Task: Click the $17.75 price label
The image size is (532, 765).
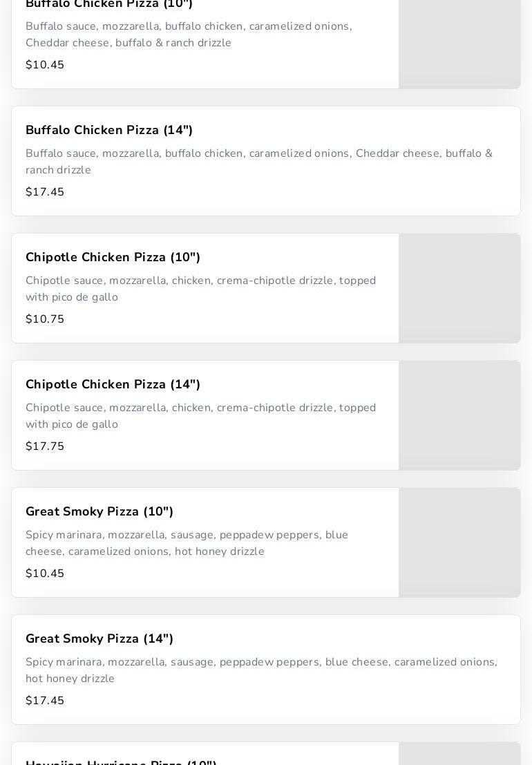Action: (x=45, y=446)
